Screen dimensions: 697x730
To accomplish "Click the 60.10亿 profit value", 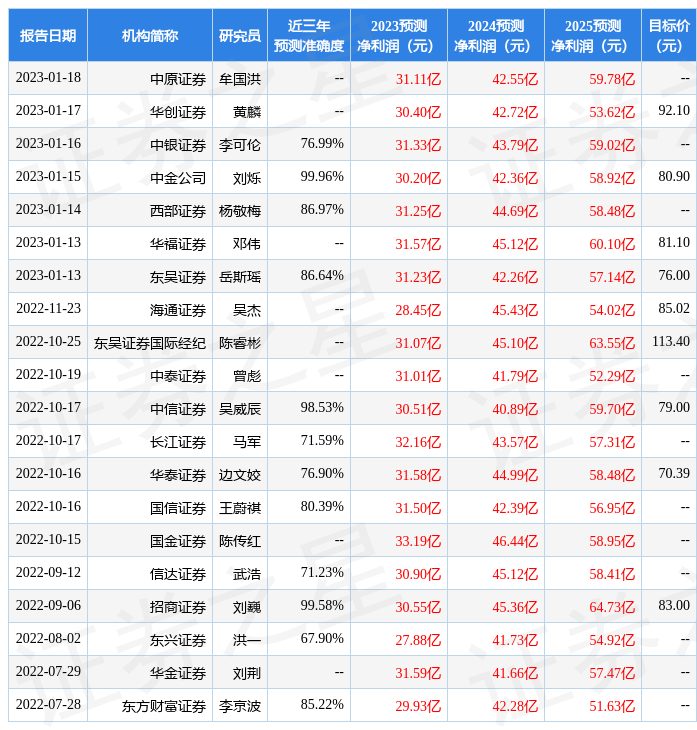I will [612, 244].
